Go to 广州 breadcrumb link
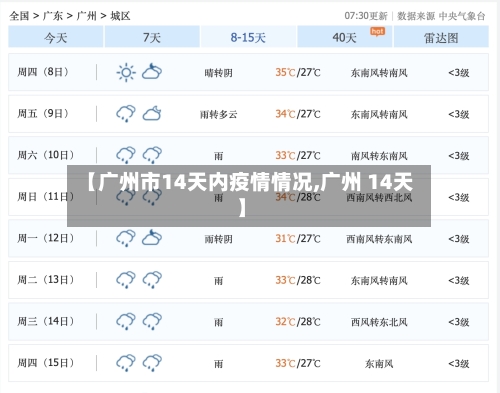Viewport: 500px width, 393px height. (86, 16)
